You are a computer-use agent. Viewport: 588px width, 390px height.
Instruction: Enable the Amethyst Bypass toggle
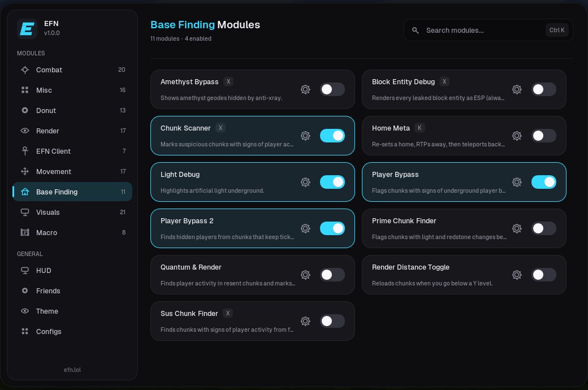click(332, 89)
